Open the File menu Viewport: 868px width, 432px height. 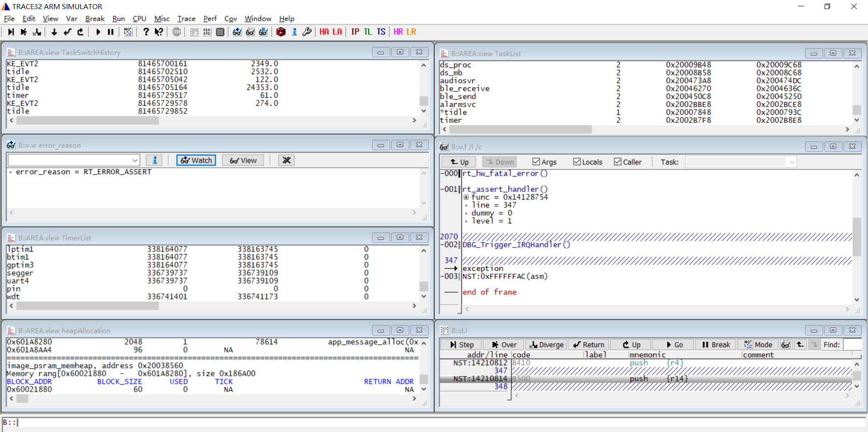9,19
